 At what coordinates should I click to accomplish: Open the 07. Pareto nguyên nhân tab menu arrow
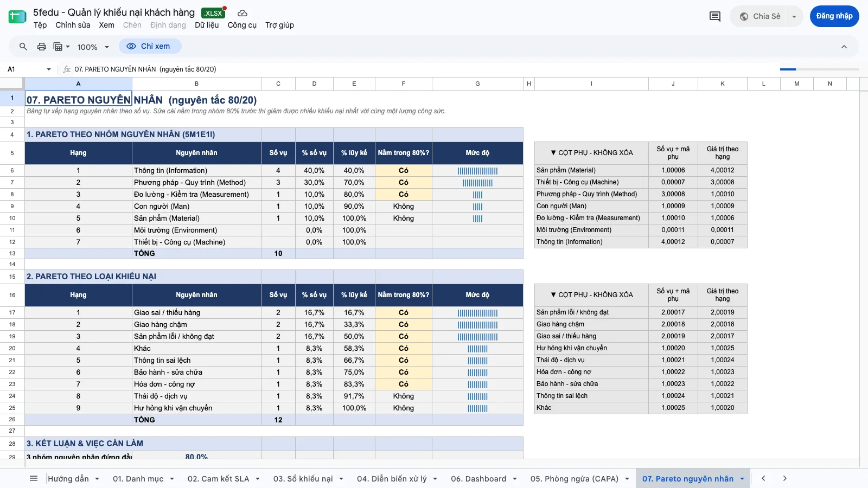742,479
